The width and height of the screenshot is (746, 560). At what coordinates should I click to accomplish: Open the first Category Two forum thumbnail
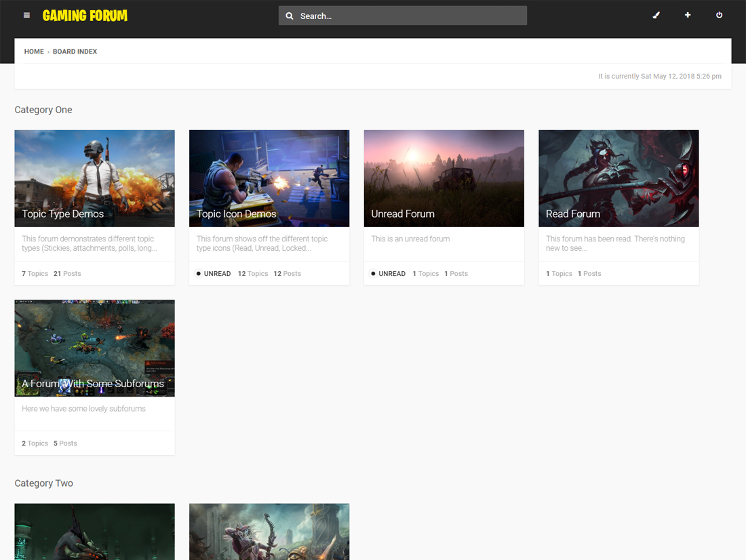tap(95, 532)
